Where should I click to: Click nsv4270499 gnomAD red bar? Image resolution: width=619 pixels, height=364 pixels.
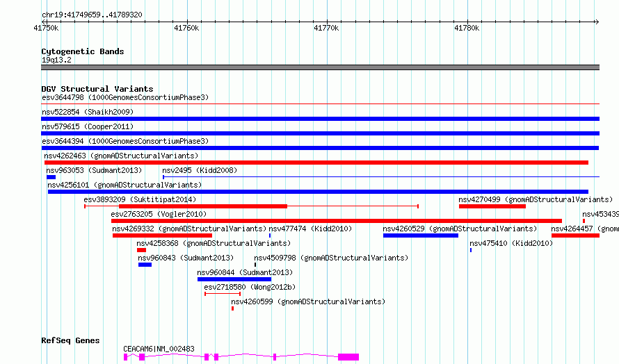pyautogui.click(x=492, y=206)
